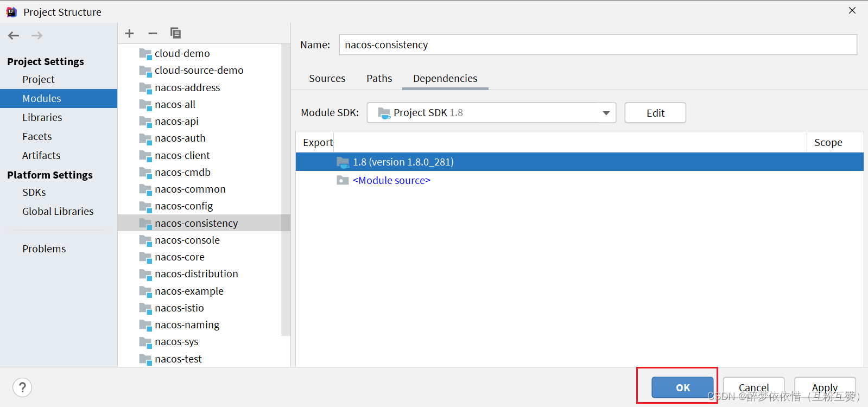The image size is (868, 407).
Task: Click the Cancel button
Action: pyautogui.click(x=753, y=387)
